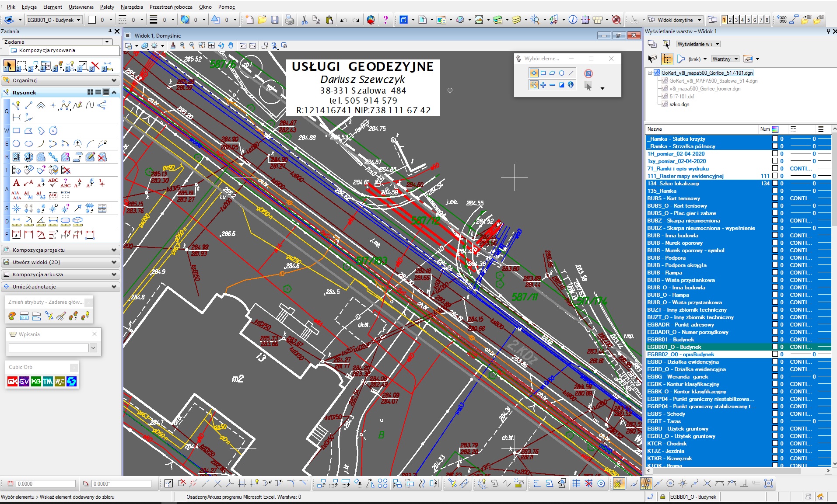This screenshot has height=504, width=837.
Task: Expand the Organizuj section
Action: [x=61, y=80]
